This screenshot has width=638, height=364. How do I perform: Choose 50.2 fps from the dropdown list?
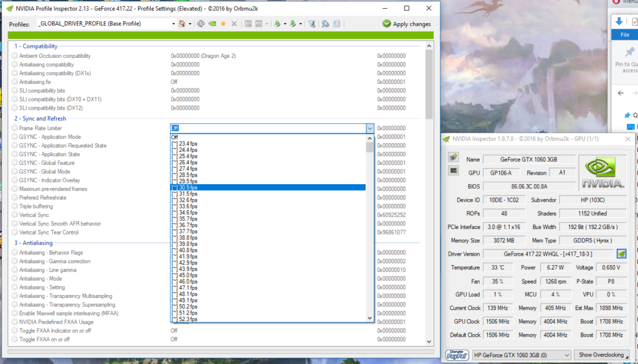(268, 306)
